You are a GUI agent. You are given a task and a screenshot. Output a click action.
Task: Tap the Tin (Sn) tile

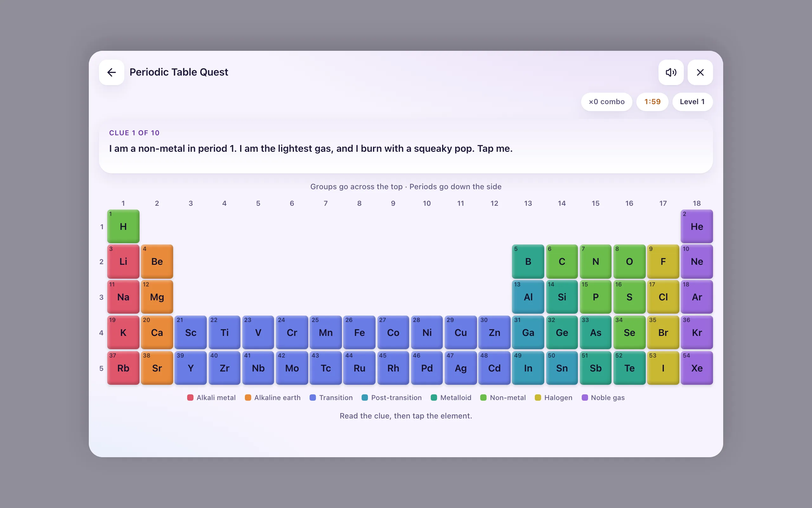[x=562, y=368]
